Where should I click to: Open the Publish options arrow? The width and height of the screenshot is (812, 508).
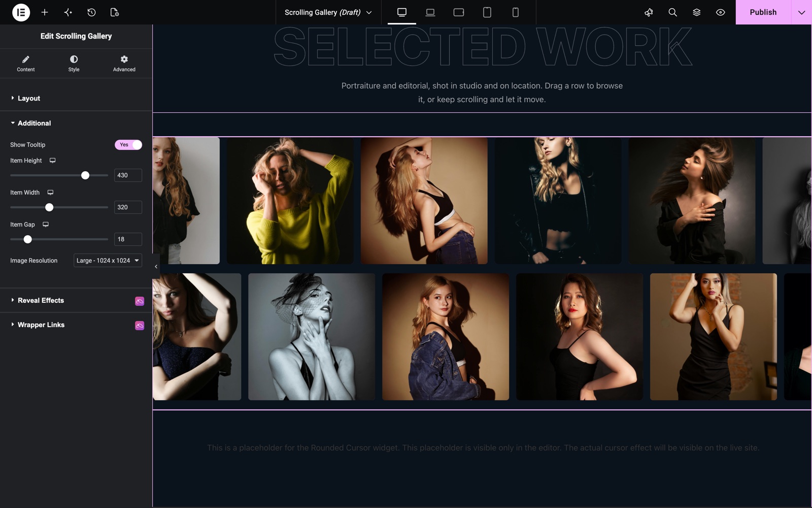(801, 12)
